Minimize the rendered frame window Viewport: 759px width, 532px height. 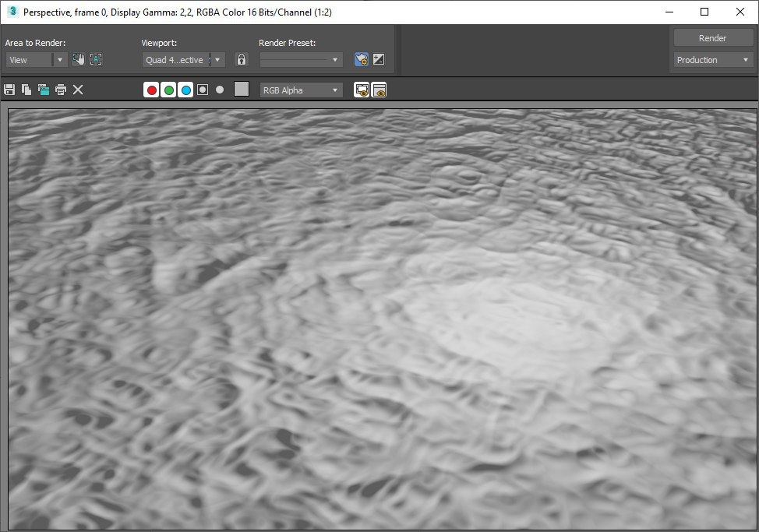pos(669,12)
